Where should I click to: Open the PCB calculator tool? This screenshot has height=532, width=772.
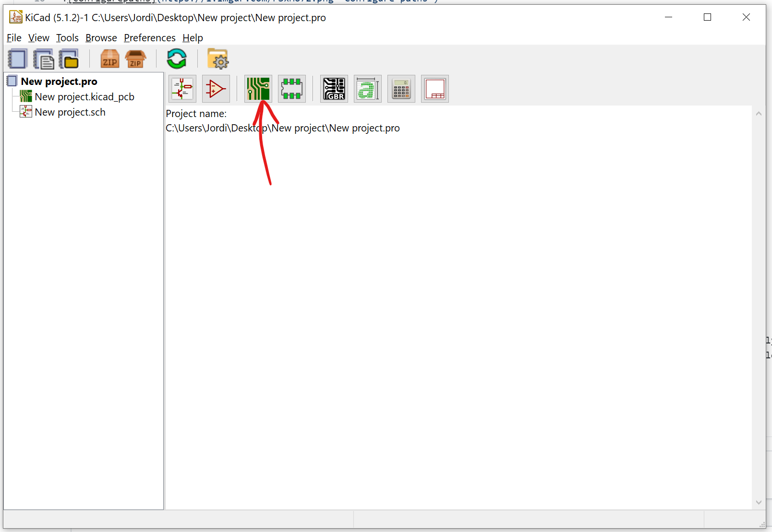[x=401, y=89]
